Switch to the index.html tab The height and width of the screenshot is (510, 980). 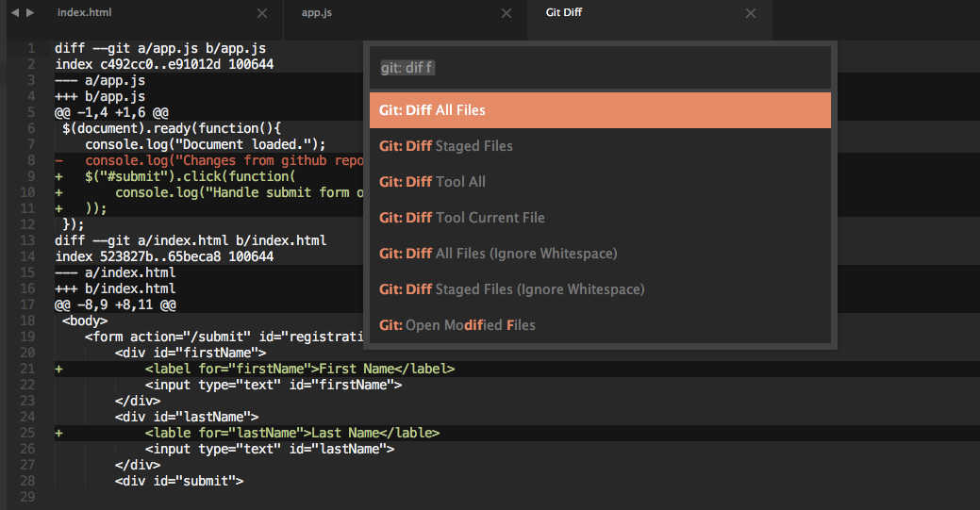[x=84, y=12]
